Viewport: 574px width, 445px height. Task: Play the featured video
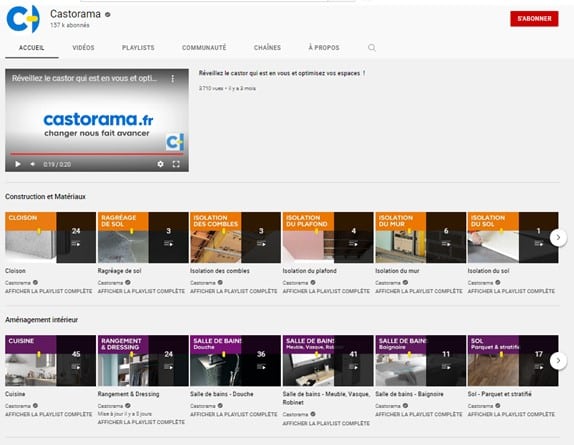[18, 164]
